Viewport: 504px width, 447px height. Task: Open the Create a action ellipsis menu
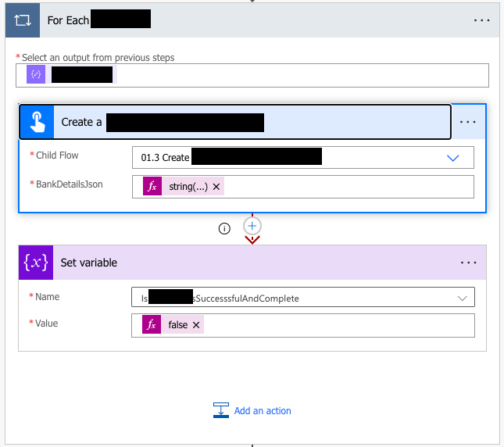point(468,122)
